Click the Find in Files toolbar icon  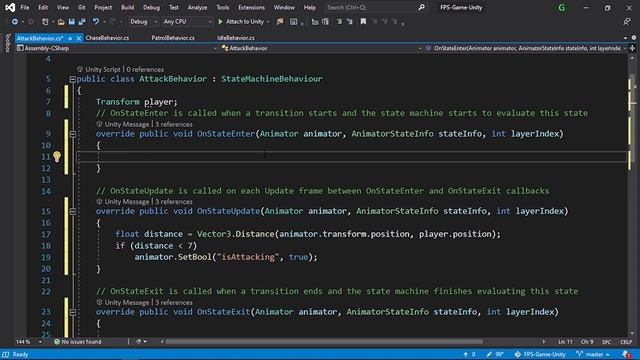point(280,22)
